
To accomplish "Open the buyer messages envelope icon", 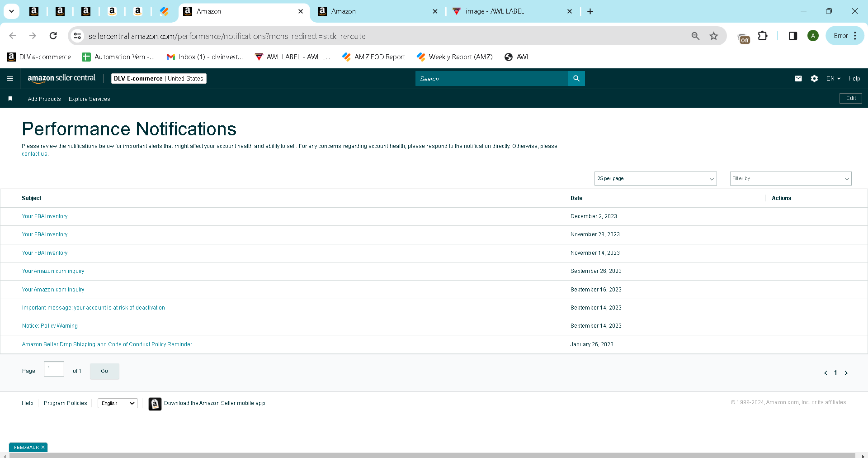I will tap(798, 79).
